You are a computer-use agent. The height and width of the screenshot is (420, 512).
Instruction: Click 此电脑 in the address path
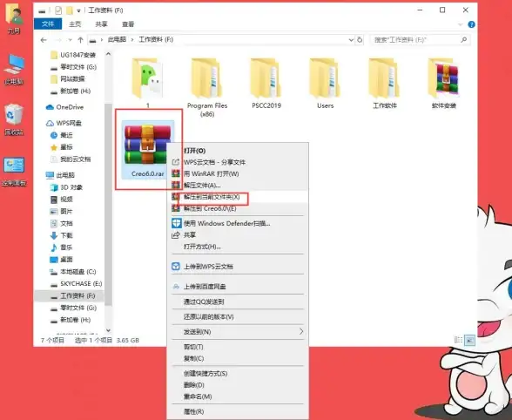point(117,39)
